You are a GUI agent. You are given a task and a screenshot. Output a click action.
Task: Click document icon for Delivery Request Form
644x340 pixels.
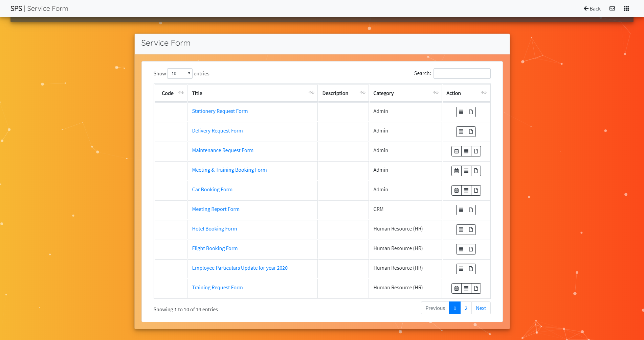(471, 131)
